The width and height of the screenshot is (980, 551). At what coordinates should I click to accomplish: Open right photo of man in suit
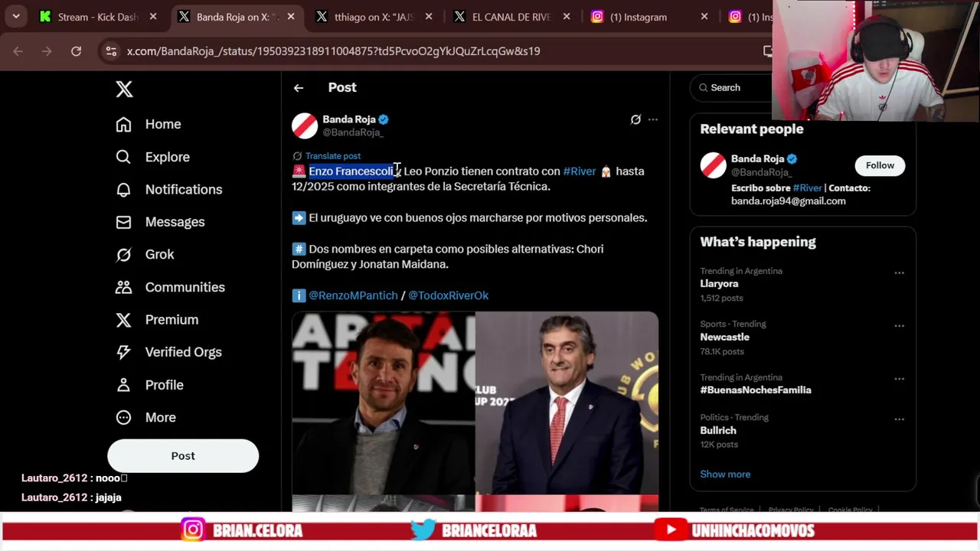tap(567, 403)
